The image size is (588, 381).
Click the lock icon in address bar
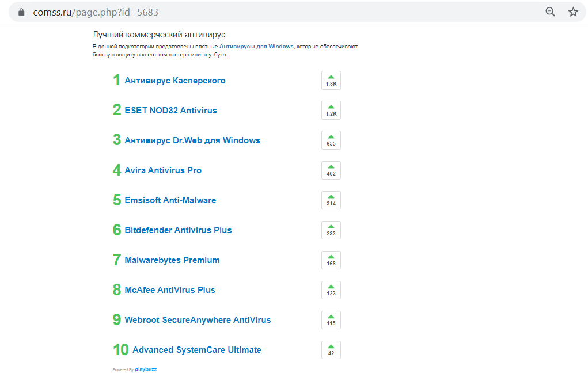click(x=21, y=12)
